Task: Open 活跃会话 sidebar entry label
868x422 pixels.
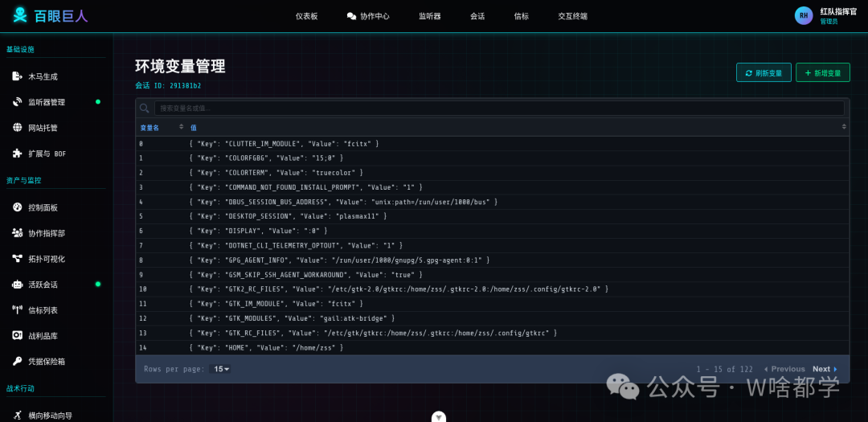Action: point(43,285)
